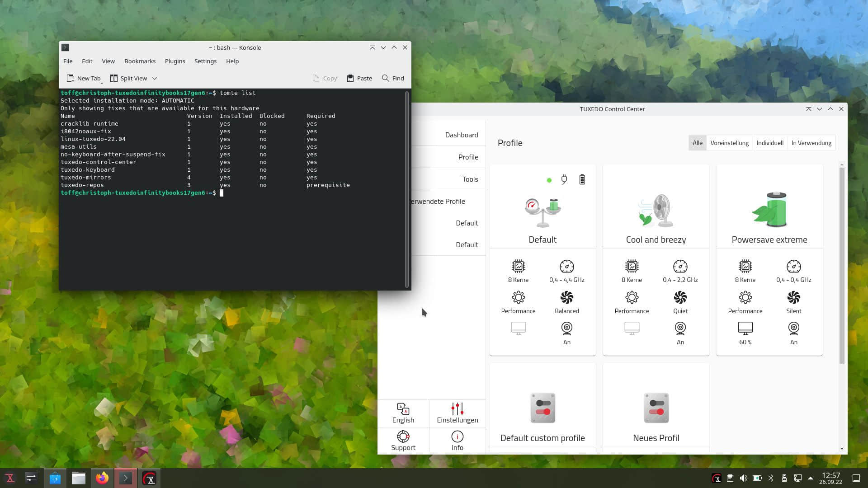Image resolution: width=868 pixels, height=488 pixels.
Task: Expand the Alle profiles filter dropdown
Action: (697, 143)
